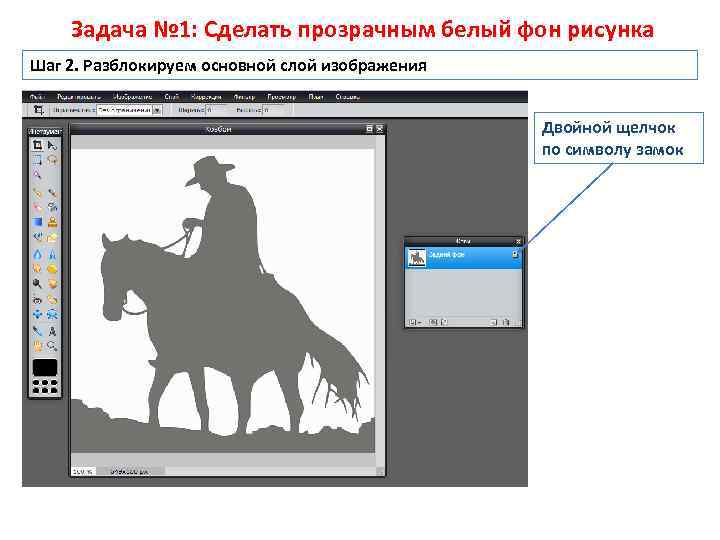Image resolution: width=720 pixels, height=540 pixels.
Task: Click the delete layer trash button
Action: pos(506,322)
